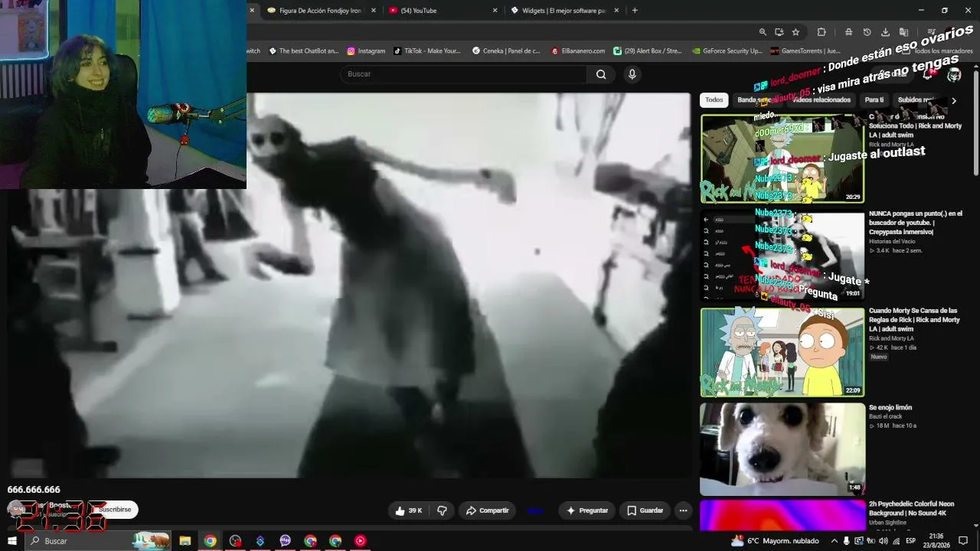Open the first Chrome taskbar icon
The width and height of the screenshot is (980, 551).
(210, 541)
